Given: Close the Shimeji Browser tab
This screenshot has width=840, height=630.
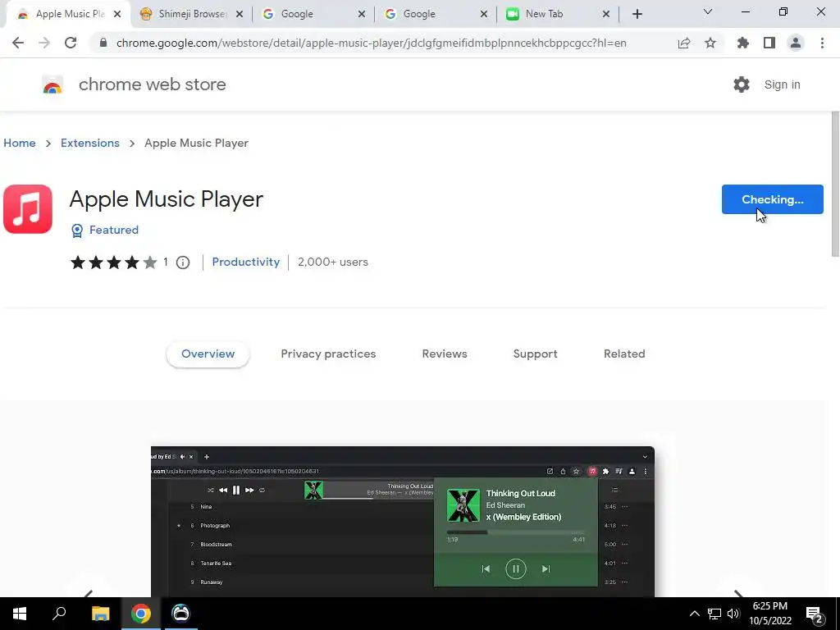Looking at the screenshot, I should click(240, 14).
